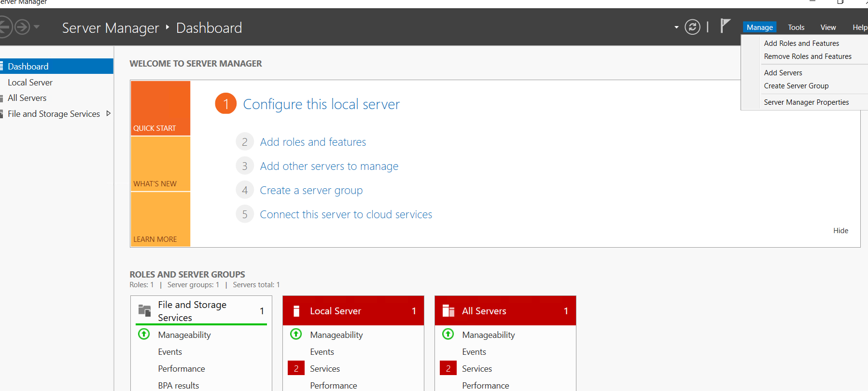Open Services under Local Server tile
The height and width of the screenshot is (391, 868).
(325, 369)
